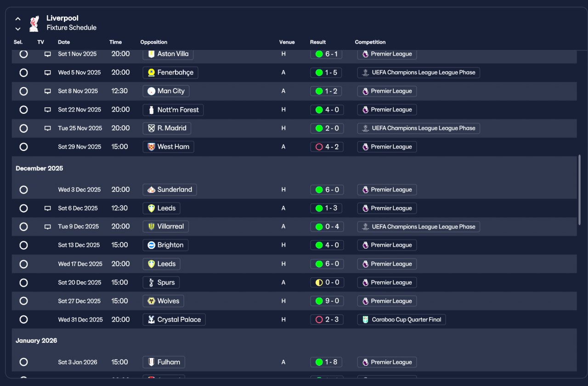Click the TV icon for Aston Villa match
The width and height of the screenshot is (588, 386).
tap(47, 54)
